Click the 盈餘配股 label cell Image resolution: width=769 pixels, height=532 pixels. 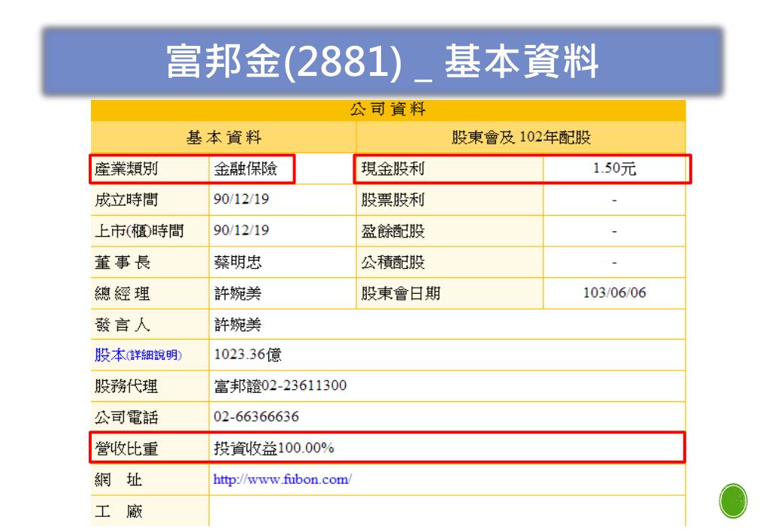pyautogui.click(x=450, y=231)
